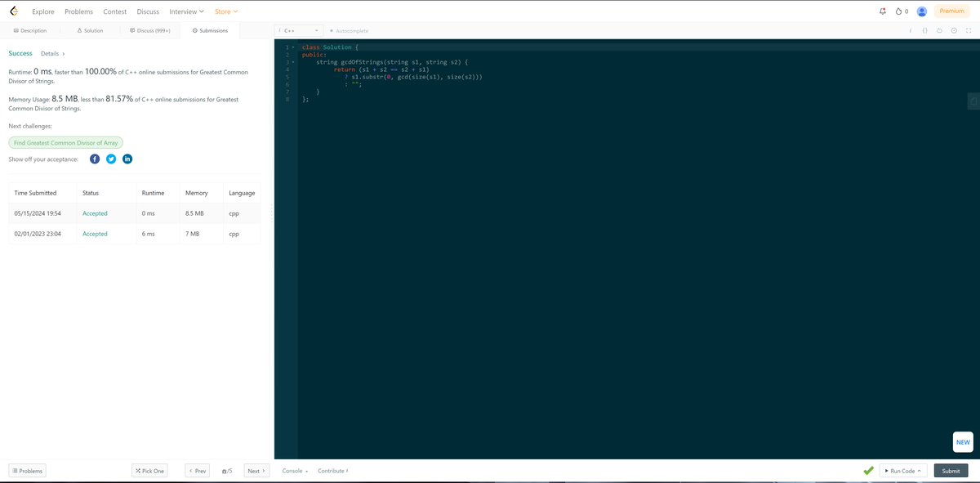This screenshot has width=980, height=483.
Task: Open the Problems list button at bottom
Action: 28,471
